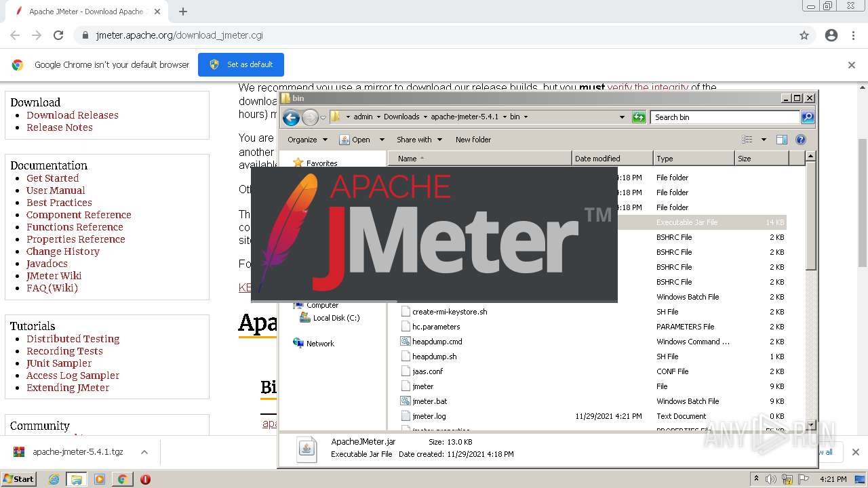The width and height of the screenshot is (868, 488).
Task: Select create-rmi-keystore.sh file
Action: 450,312
